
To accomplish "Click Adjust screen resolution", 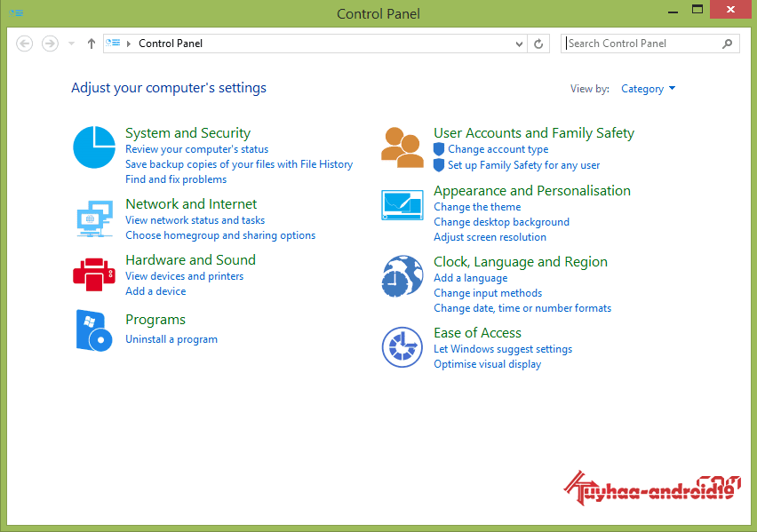I will (490, 237).
